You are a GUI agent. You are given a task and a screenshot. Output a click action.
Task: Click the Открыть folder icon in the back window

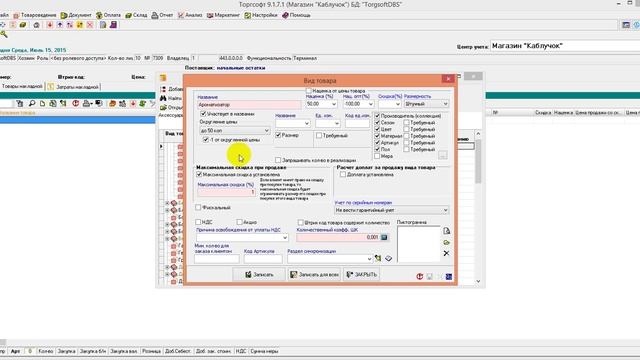point(163,108)
